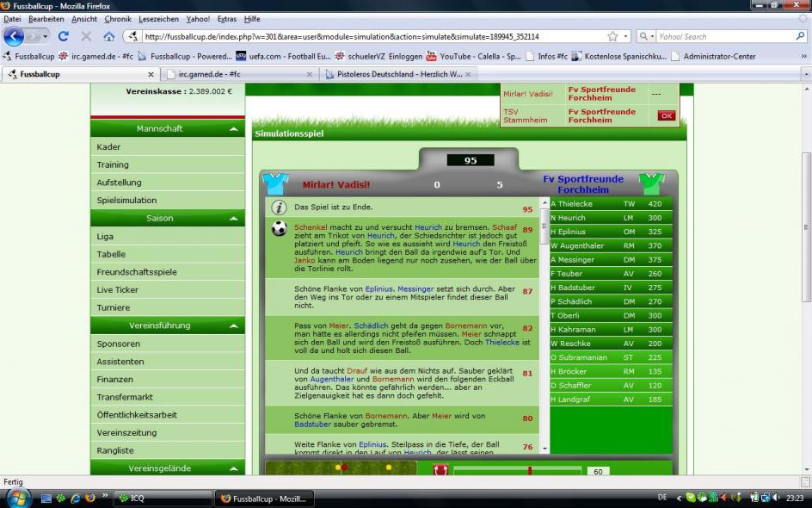Click the light blue home team jersey icon
Viewport: 812px width, 508px height.
(x=275, y=183)
